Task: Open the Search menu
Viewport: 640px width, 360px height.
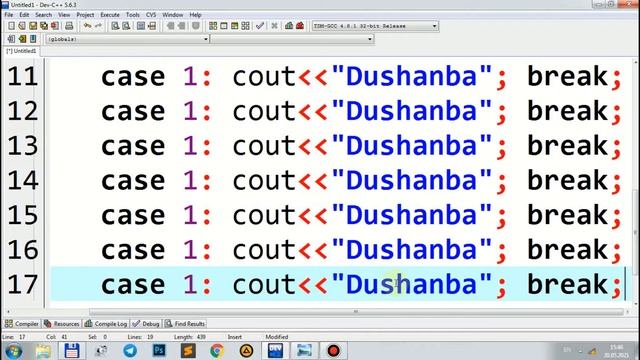Action: tap(43, 15)
